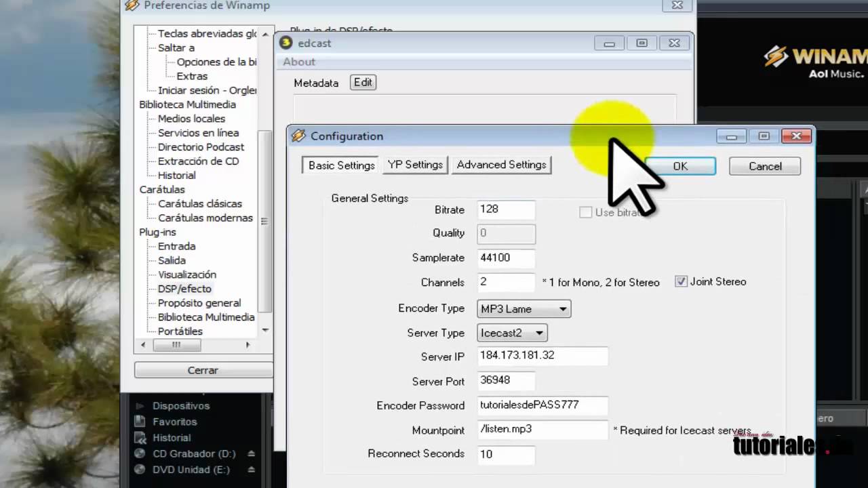
Task: Click the Bitrate field
Action: point(506,209)
